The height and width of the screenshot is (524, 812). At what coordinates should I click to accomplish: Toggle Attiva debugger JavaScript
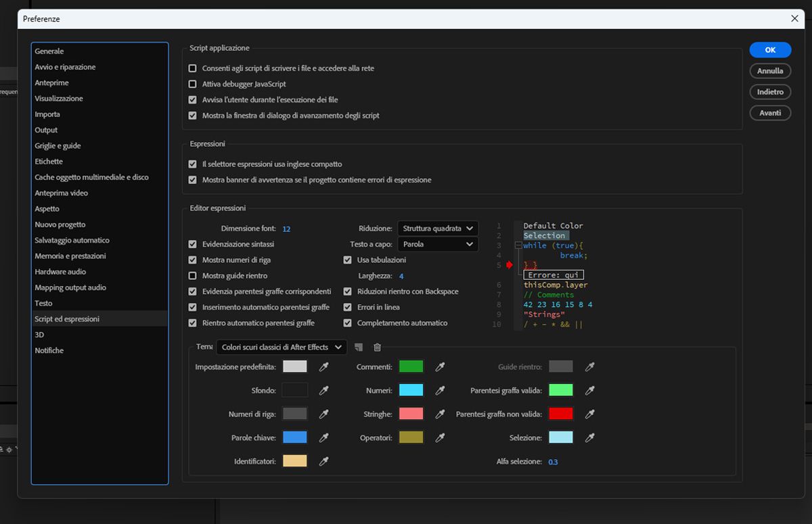[x=193, y=84]
